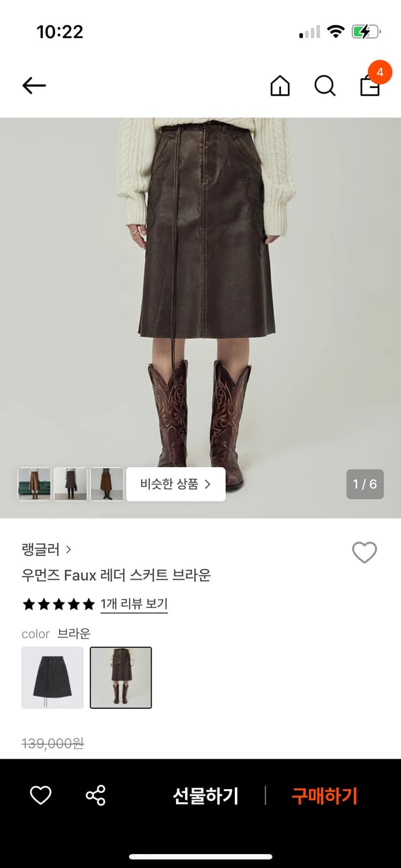Favorite the item via bottom-left heart
Image resolution: width=401 pixels, height=868 pixels.
tap(39, 795)
